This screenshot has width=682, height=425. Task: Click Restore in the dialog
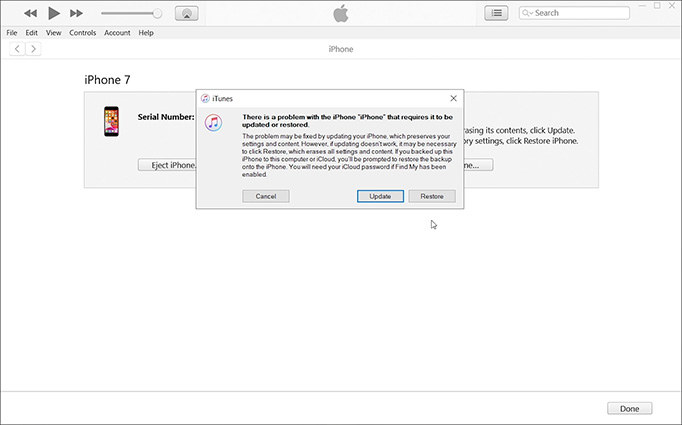pyautogui.click(x=432, y=196)
